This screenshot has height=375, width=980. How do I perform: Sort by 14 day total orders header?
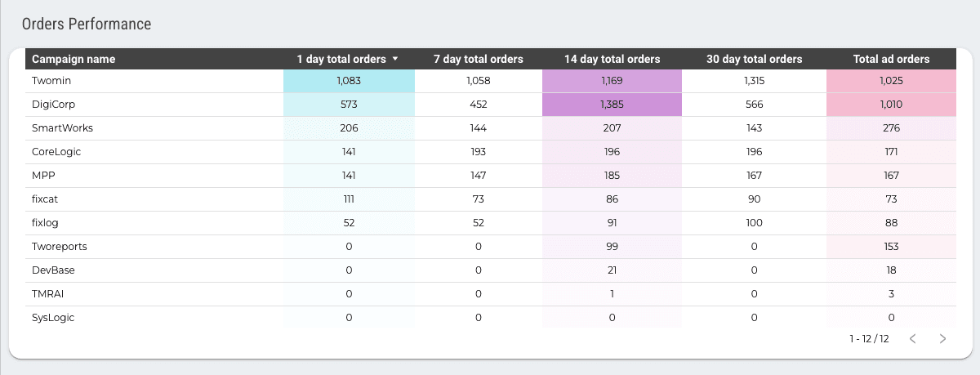coord(612,59)
